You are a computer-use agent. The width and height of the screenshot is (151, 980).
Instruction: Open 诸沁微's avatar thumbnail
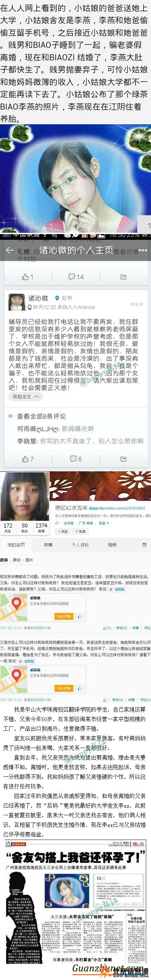pyautogui.click(x=17, y=302)
